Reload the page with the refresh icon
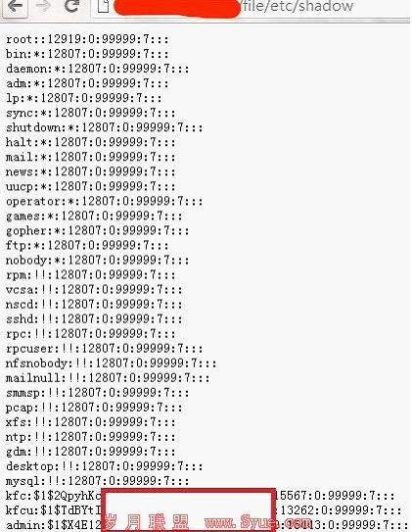This screenshot has height=532, width=412. tap(71, 6)
